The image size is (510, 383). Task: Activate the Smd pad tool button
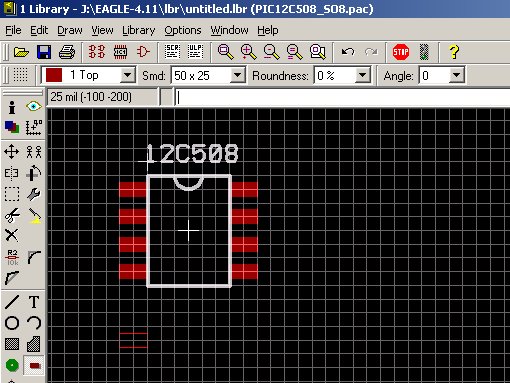(34, 366)
